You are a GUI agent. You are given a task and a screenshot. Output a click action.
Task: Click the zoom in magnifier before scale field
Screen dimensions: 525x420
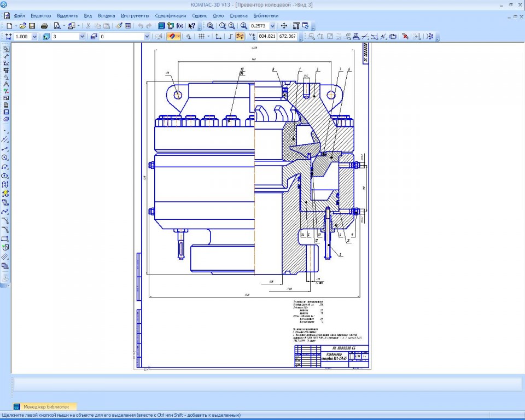(244, 26)
